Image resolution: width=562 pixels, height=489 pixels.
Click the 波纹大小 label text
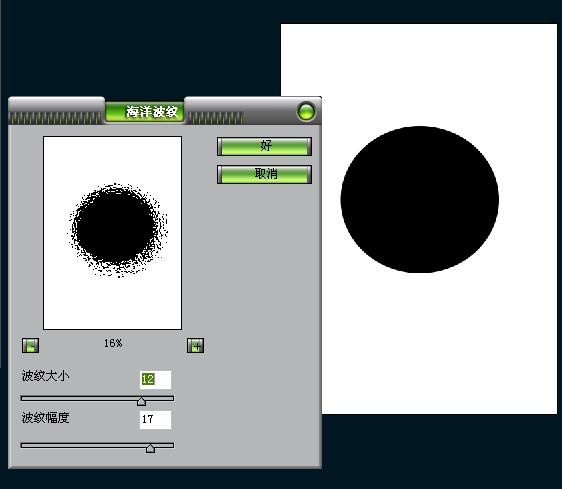pyautogui.click(x=45, y=376)
